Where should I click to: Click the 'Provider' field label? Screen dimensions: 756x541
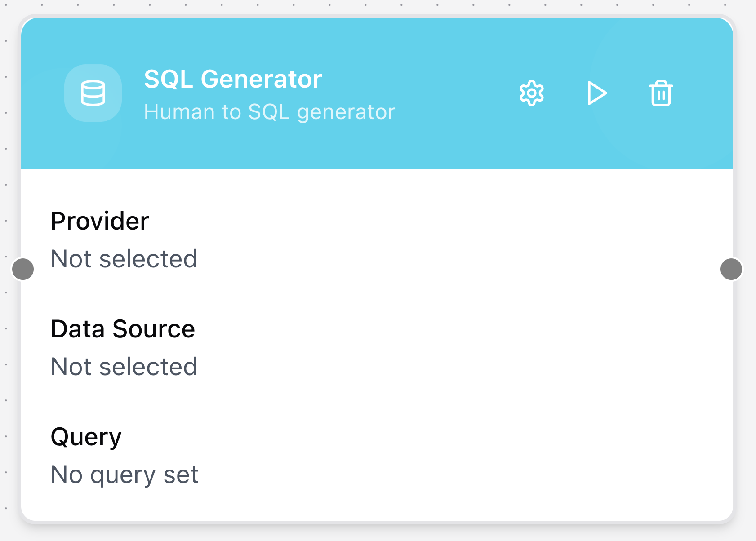100,221
